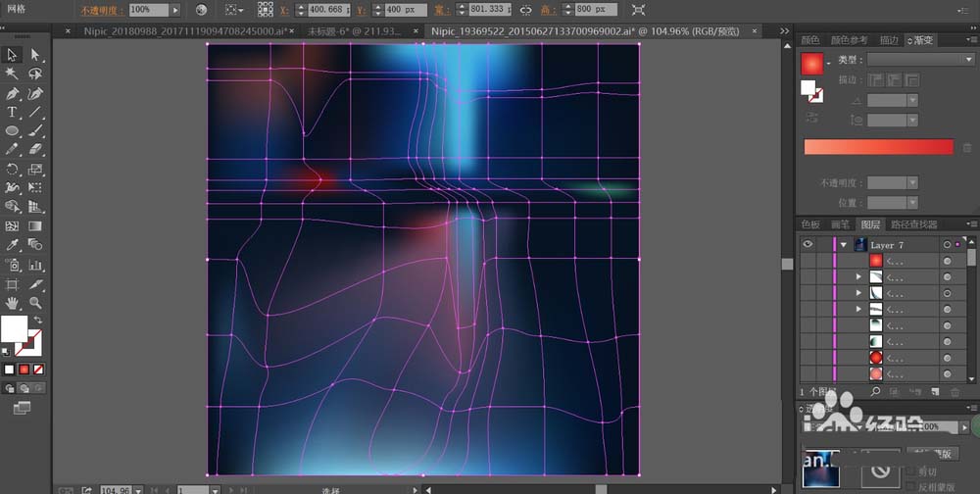Select the Selection (black arrow) tool
The image size is (980, 494).
(x=12, y=55)
